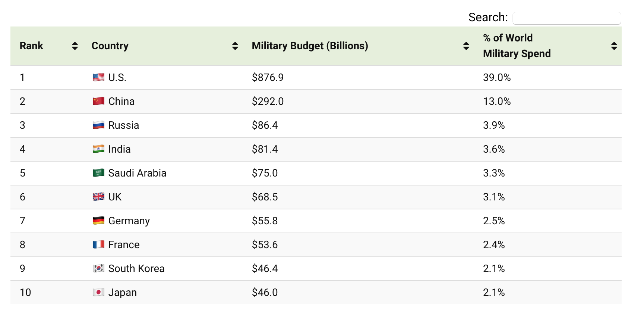Toggle % of World Military Spend sort arrows
Viewport: 644px width, 315px height.
[614, 46]
